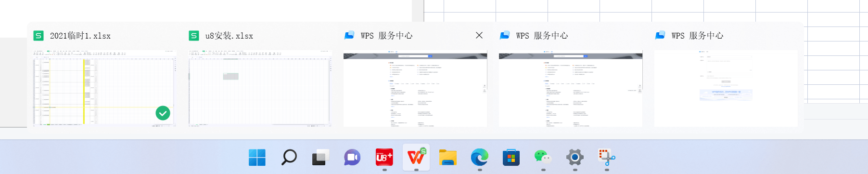Click the second WPS 服务中心 blue icon

[505, 35]
